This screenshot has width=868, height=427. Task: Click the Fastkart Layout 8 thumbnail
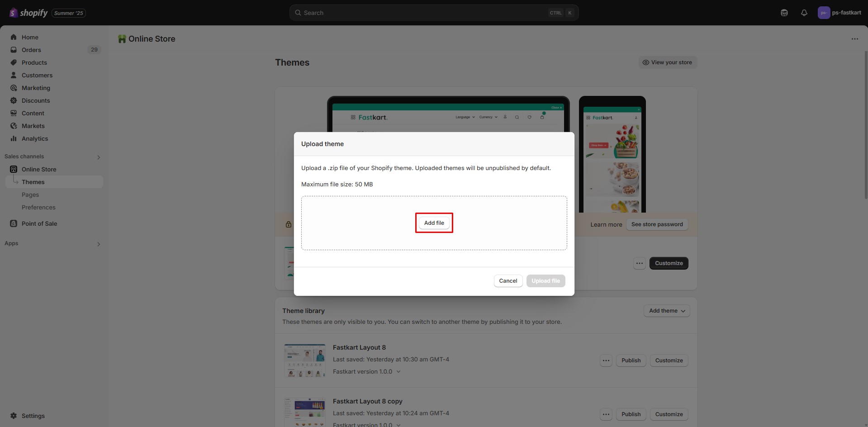click(x=305, y=361)
